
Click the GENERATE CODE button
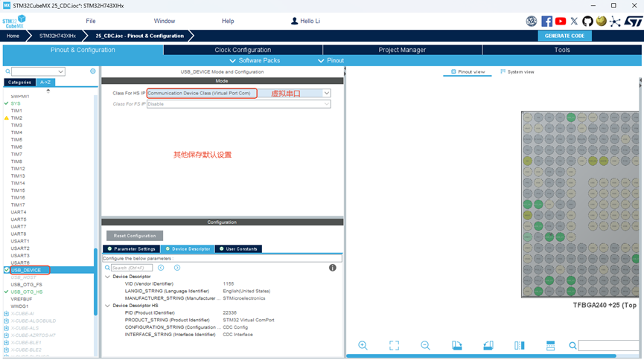(x=565, y=36)
